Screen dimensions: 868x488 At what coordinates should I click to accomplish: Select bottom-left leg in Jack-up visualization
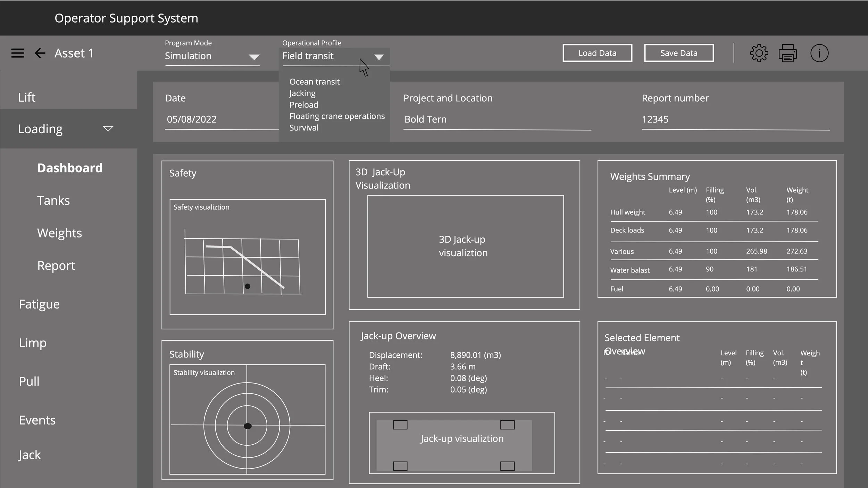(x=400, y=466)
